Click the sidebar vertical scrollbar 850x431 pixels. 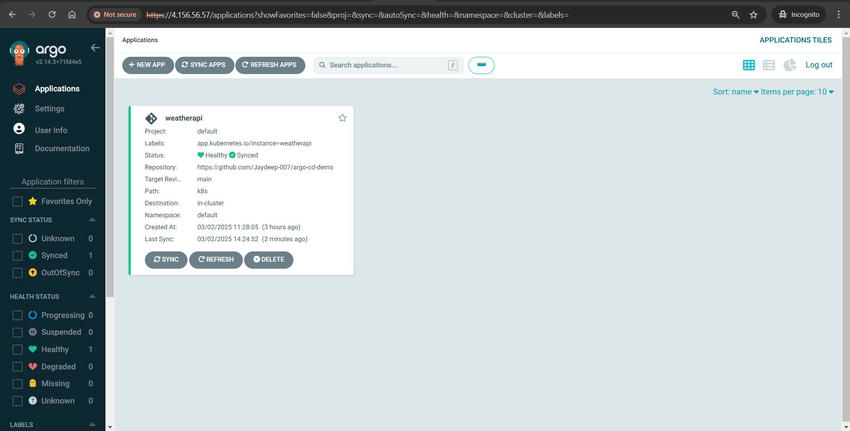[110, 167]
